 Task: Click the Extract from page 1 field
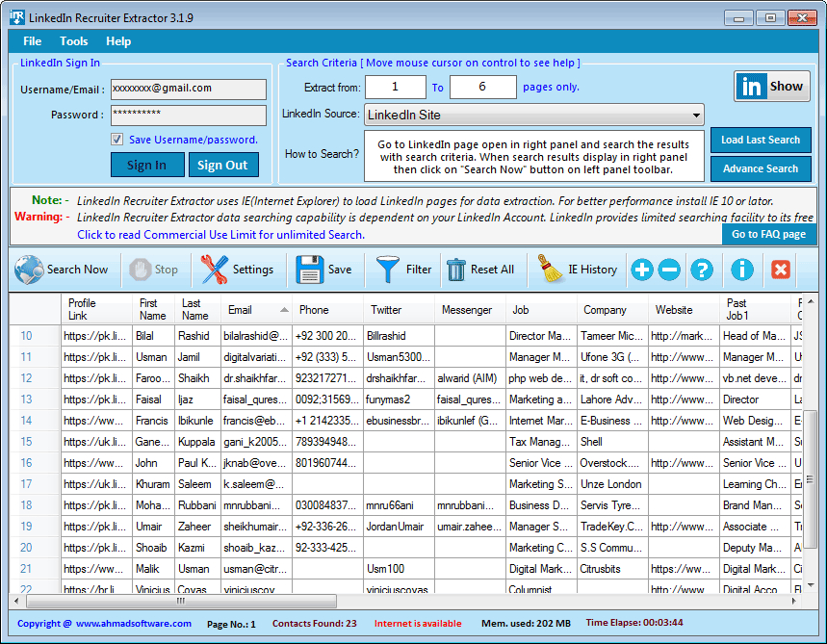(x=395, y=87)
